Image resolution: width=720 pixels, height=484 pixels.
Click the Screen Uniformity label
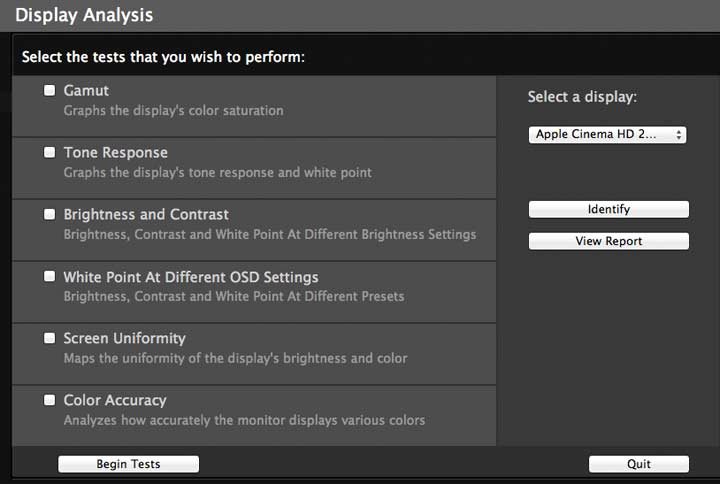coord(124,338)
